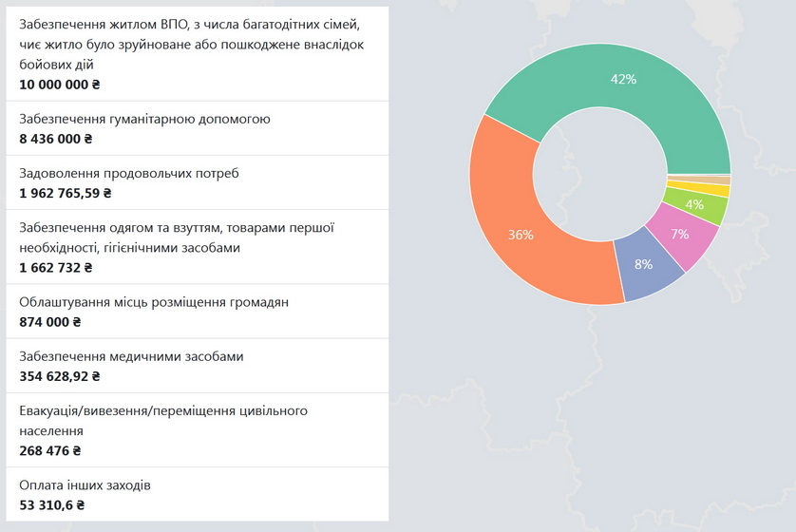Select the 1 962 765,59 ₴ amount text

66,192
